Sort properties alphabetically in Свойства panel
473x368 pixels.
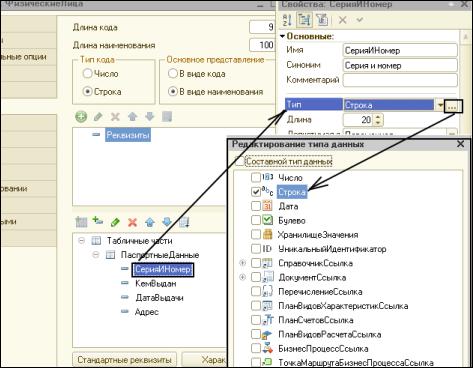[288, 20]
